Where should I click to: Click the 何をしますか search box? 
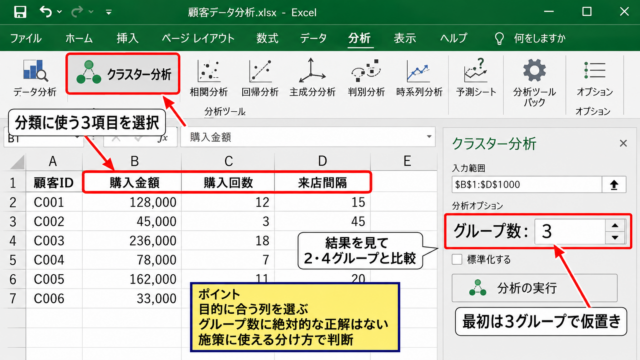(530, 38)
